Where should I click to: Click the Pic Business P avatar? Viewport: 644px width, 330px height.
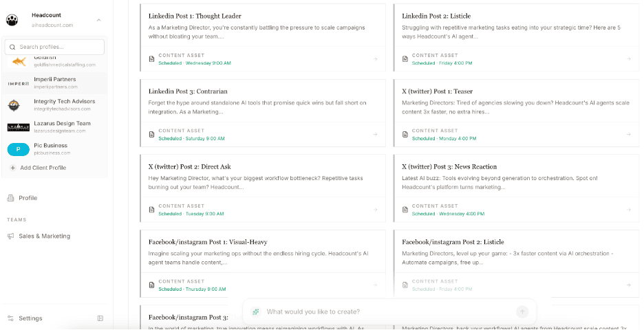(19, 149)
